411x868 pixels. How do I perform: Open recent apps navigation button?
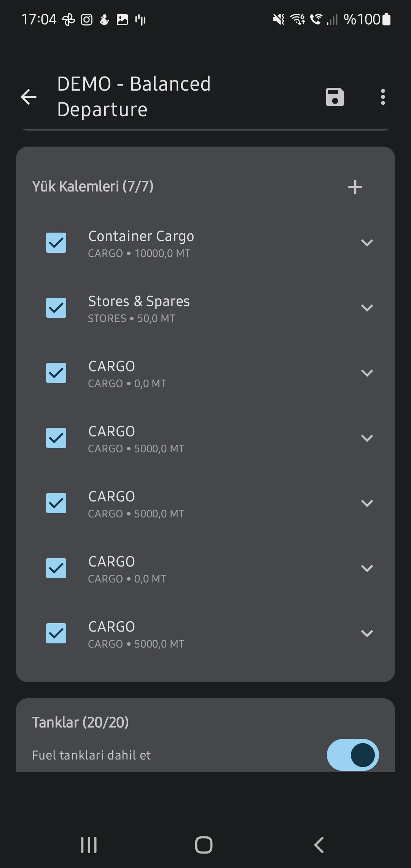[89, 845]
